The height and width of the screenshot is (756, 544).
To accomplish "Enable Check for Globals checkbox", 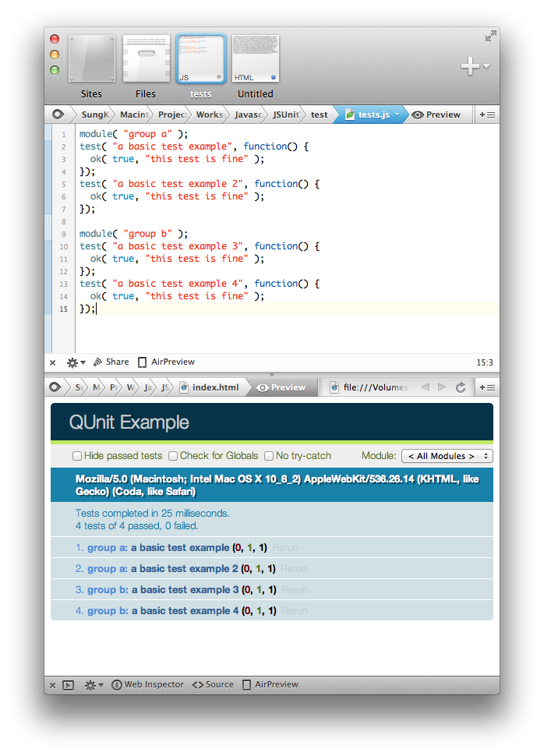I will pyautogui.click(x=173, y=456).
